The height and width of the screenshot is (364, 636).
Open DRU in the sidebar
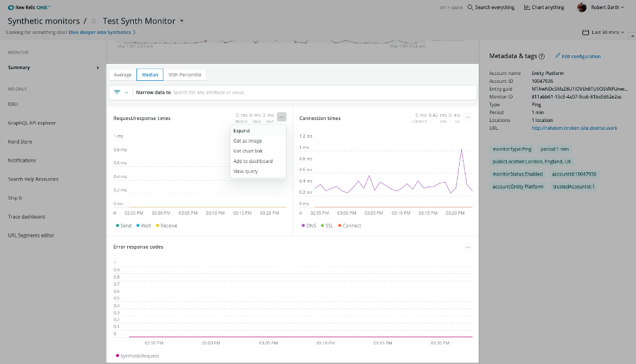13,104
